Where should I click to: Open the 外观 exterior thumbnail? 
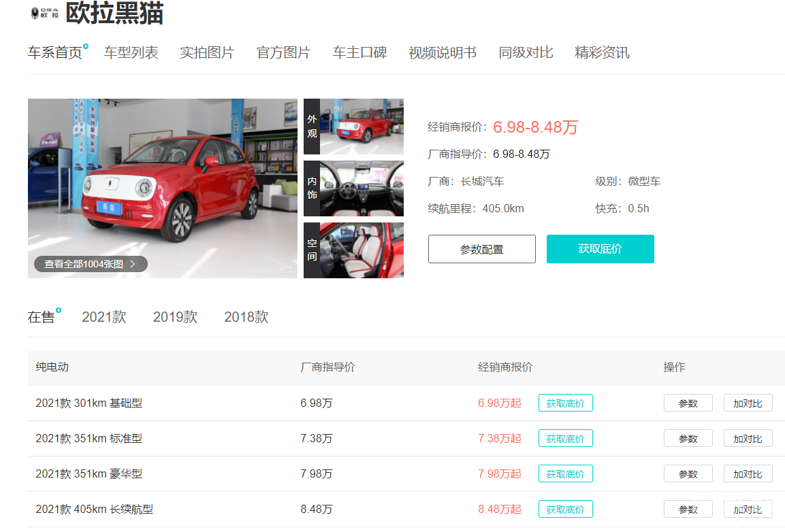pos(353,127)
